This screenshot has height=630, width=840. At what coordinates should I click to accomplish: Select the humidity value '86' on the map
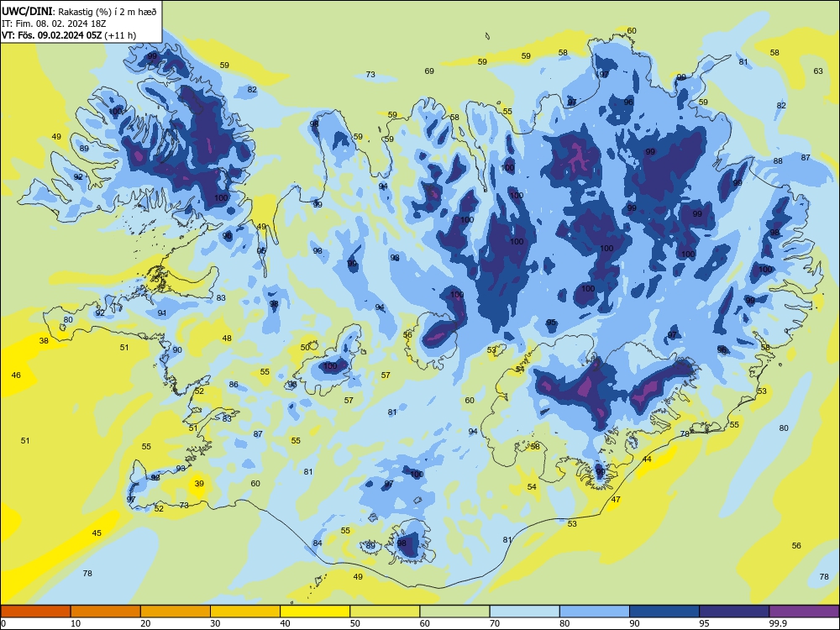234,384
